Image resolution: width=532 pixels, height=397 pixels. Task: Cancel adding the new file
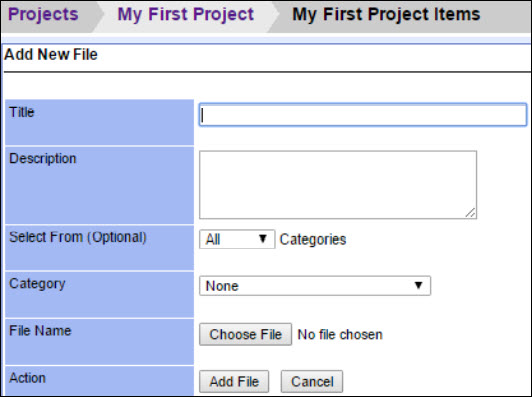[312, 381]
